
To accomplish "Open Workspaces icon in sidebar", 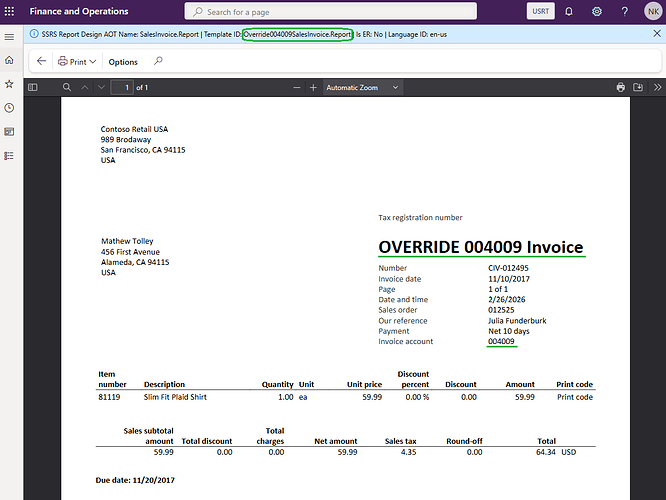I will click(9, 132).
